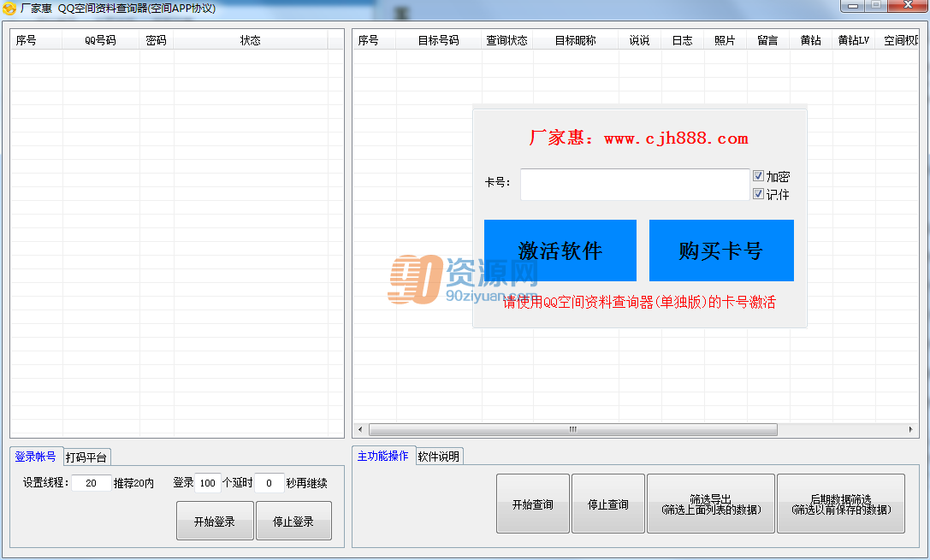The image size is (930, 560).
Task: Click the horizontal scrollbar thumb in the results table
Action: (x=573, y=430)
